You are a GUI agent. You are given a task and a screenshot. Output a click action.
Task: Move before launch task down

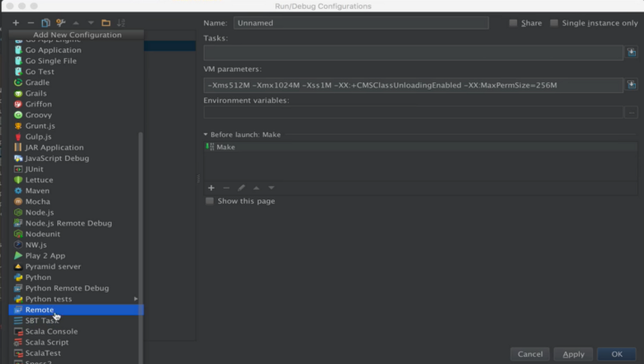[x=271, y=188]
